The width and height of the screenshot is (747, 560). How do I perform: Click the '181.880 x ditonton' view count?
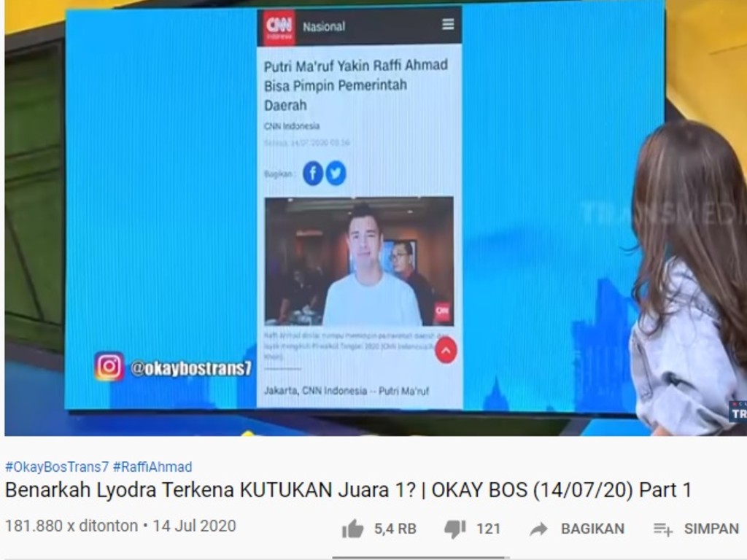point(71,526)
